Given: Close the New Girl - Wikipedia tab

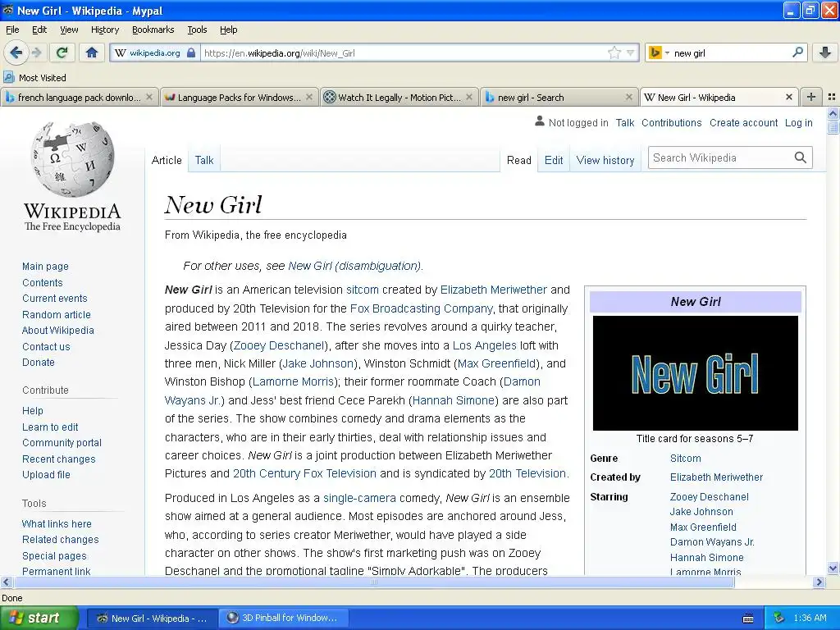Looking at the screenshot, I should [x=789, y=97].
